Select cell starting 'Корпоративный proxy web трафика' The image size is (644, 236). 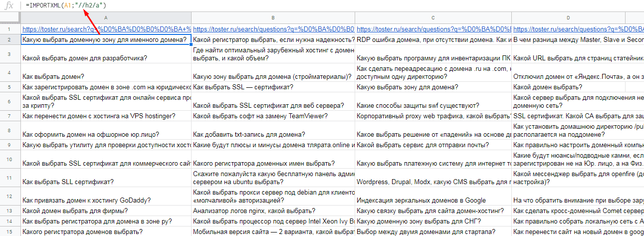(x=433, y=116)
